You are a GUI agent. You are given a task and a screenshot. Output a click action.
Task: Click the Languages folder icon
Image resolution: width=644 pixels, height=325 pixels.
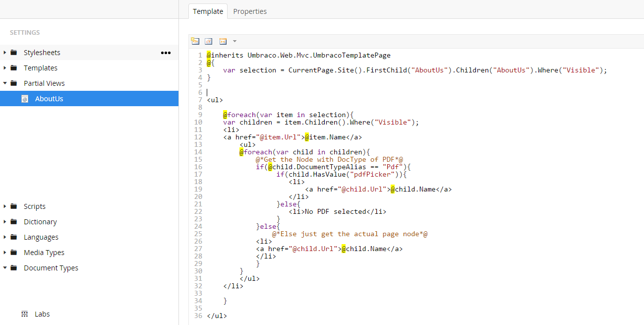[13, 237]
